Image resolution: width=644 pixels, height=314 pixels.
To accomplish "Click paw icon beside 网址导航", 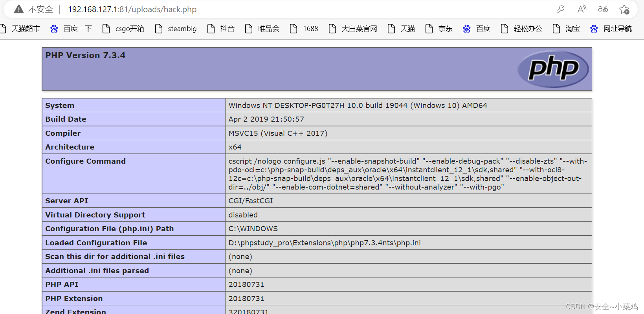I will coord(594,29).
